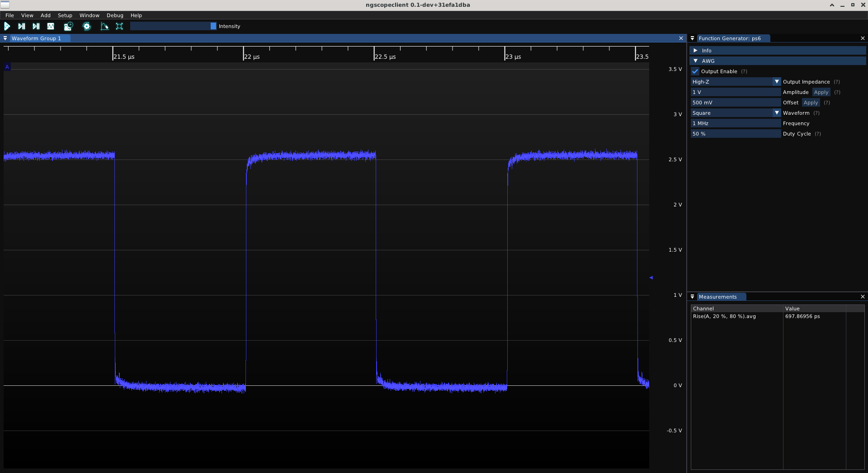The width and height of the screenshot is (868, 473).
Task: Open the Square waveform dropdown
Action: [x=736, y=113]
